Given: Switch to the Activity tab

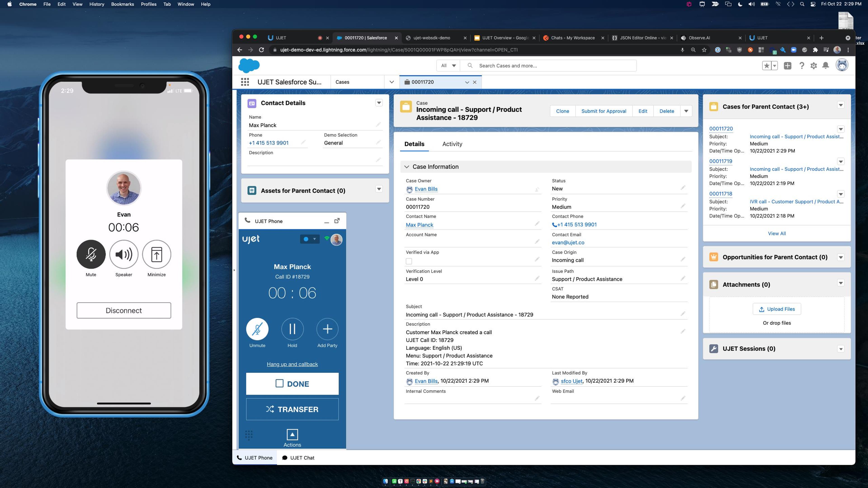Looking at the screenshot, I should tap(452, 144).
